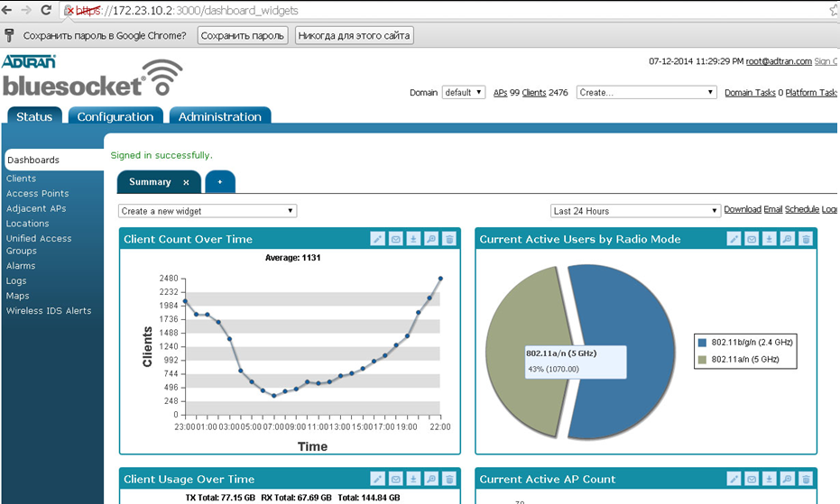This screenshot has height=504, width=840.
Task: Email the Current Active AP Count widget
Action: coord(752,479)
